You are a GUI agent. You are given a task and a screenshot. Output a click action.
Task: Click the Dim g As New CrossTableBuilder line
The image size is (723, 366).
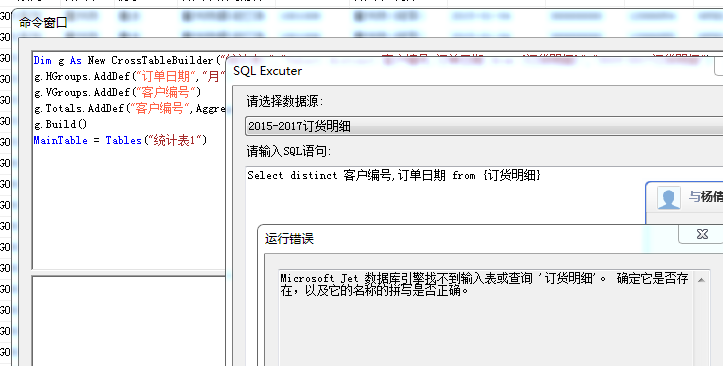click(x=130, y=60)
